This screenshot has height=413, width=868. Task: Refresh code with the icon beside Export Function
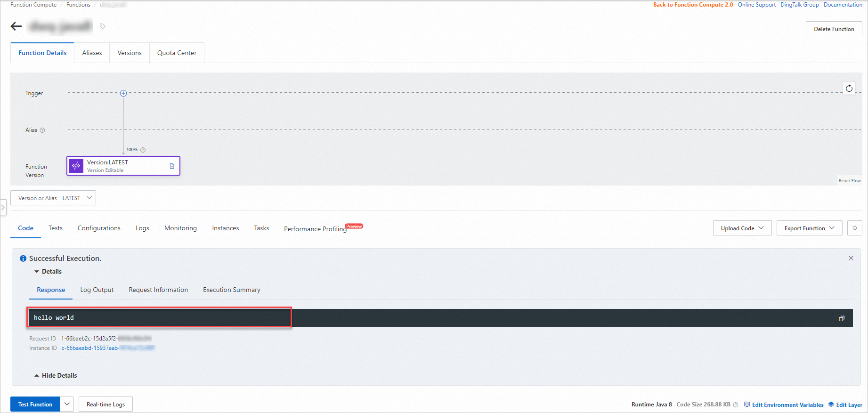tap(855, 228)
